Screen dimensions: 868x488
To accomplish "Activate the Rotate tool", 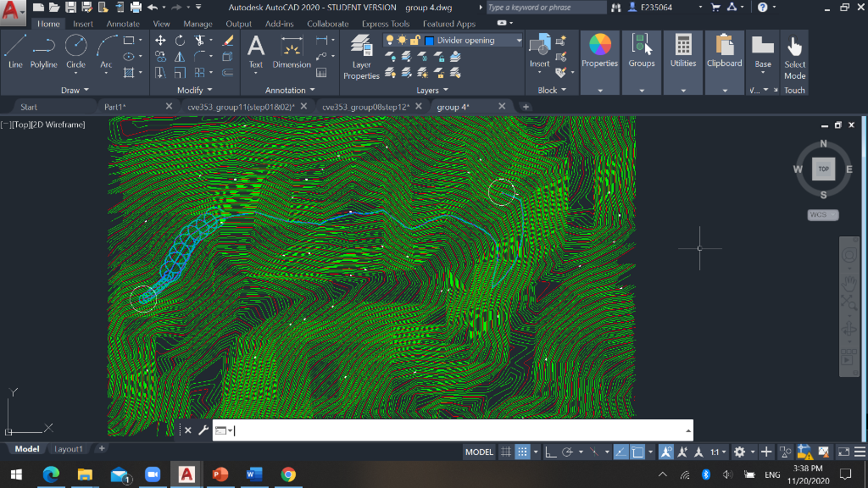I will tap(180, 41).
